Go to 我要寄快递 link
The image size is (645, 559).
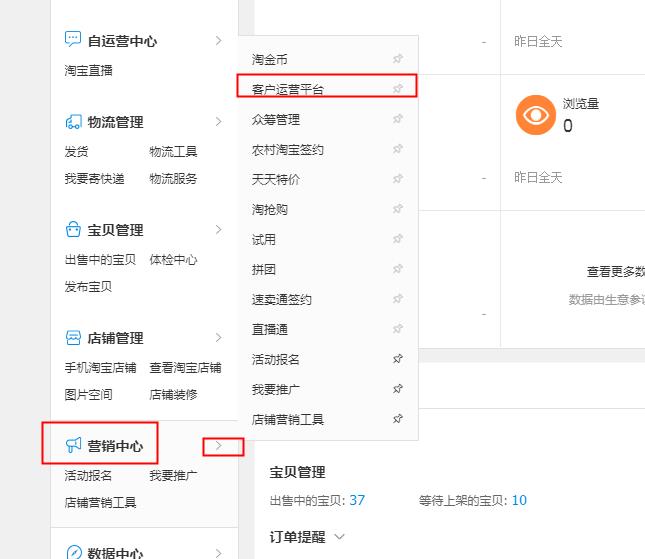(94, 179)
